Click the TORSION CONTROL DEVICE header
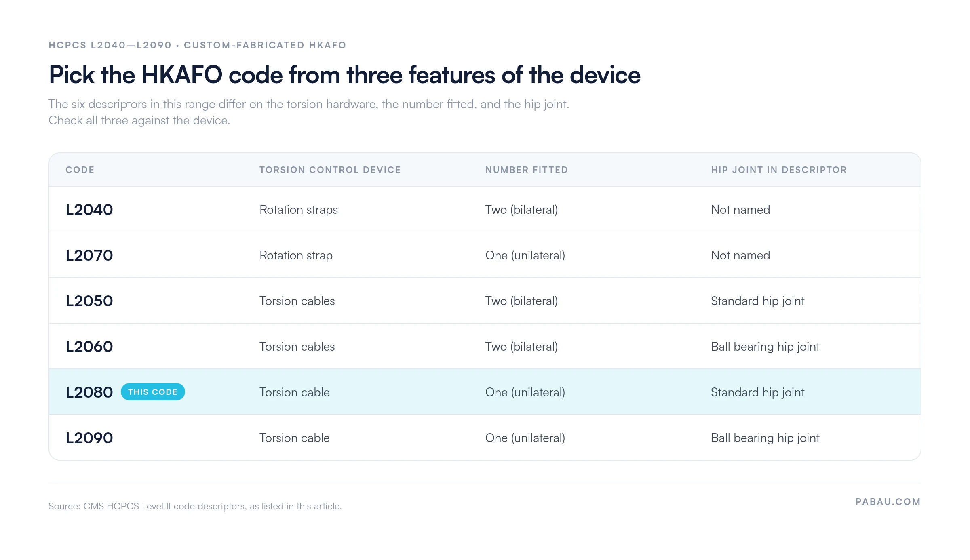The height and width of the screenshot is (560, 970). tap(330, 170)
